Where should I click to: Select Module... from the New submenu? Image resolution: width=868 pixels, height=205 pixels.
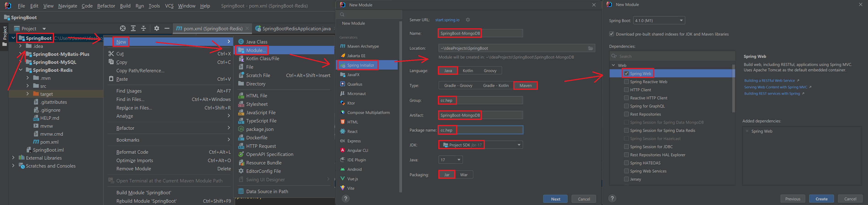(256, 50)
